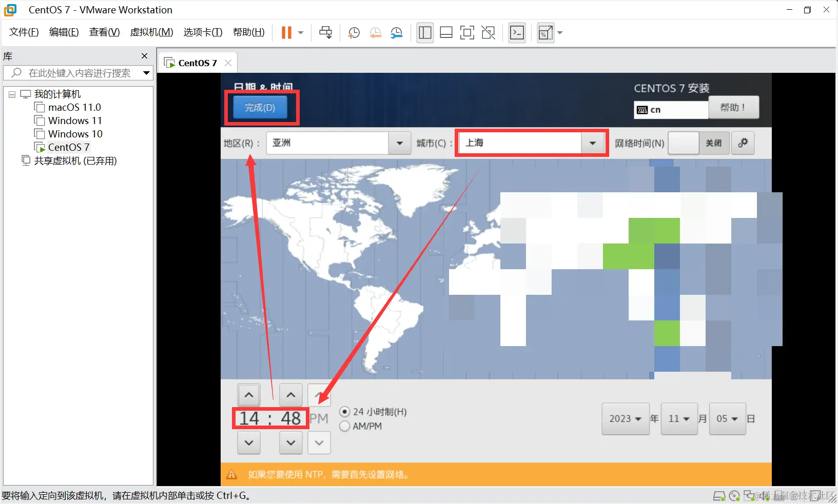
Task: Decrease the hour with the down arrow
Action: 249,442
